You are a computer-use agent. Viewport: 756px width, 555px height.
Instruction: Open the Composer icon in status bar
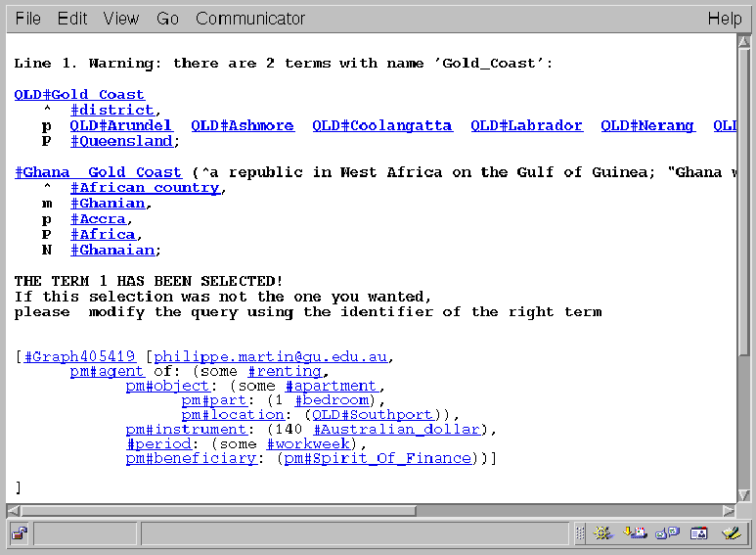[x=731, y=533]
